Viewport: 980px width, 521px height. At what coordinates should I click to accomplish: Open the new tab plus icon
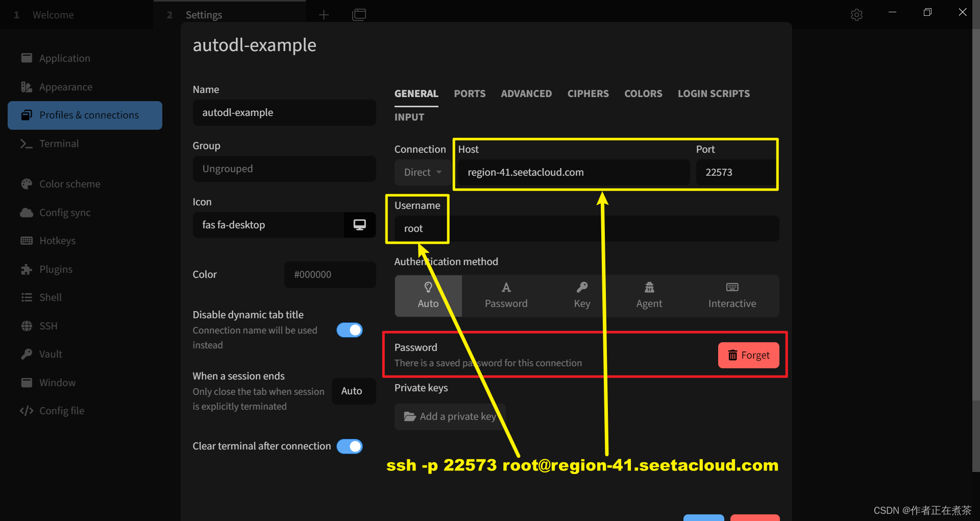point(324,15)
